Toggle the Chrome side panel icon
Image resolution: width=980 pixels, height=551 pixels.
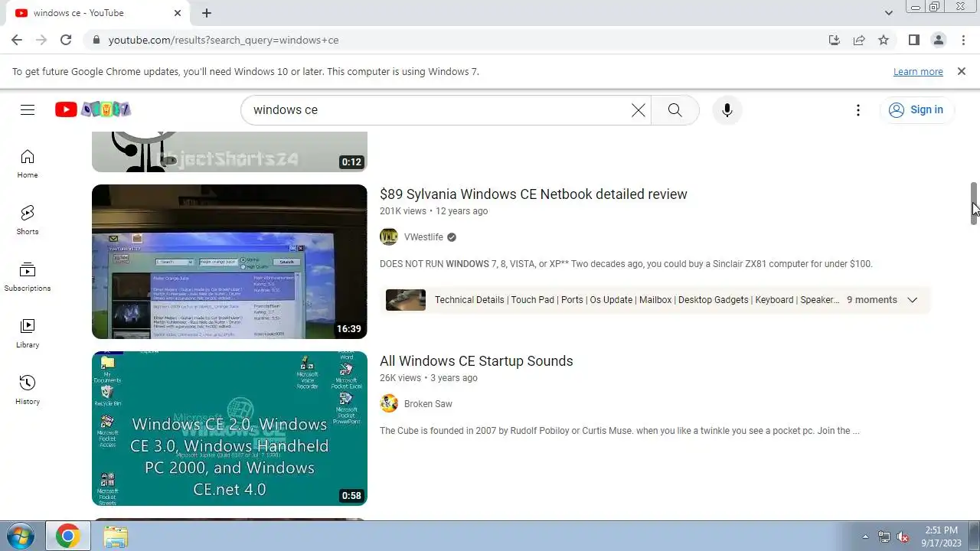(x=913, y=40)
